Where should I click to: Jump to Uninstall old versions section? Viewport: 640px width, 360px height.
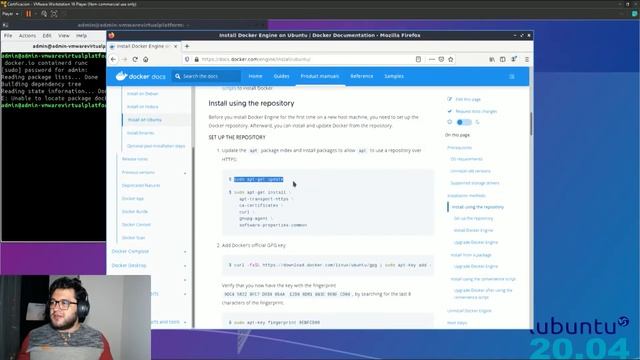[x=471, y=171]
